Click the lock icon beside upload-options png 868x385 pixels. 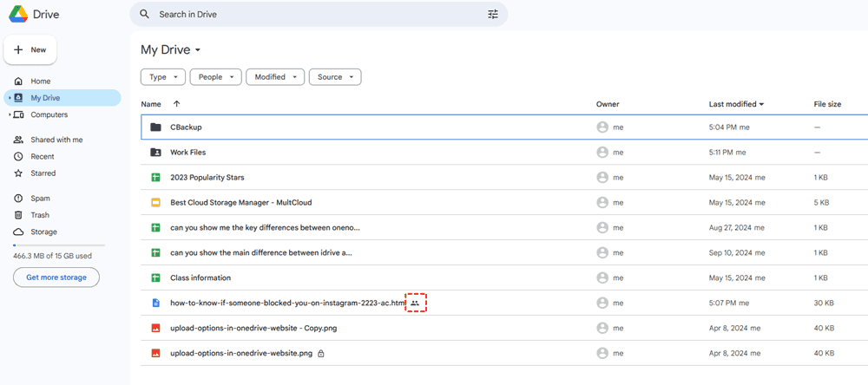321,354
